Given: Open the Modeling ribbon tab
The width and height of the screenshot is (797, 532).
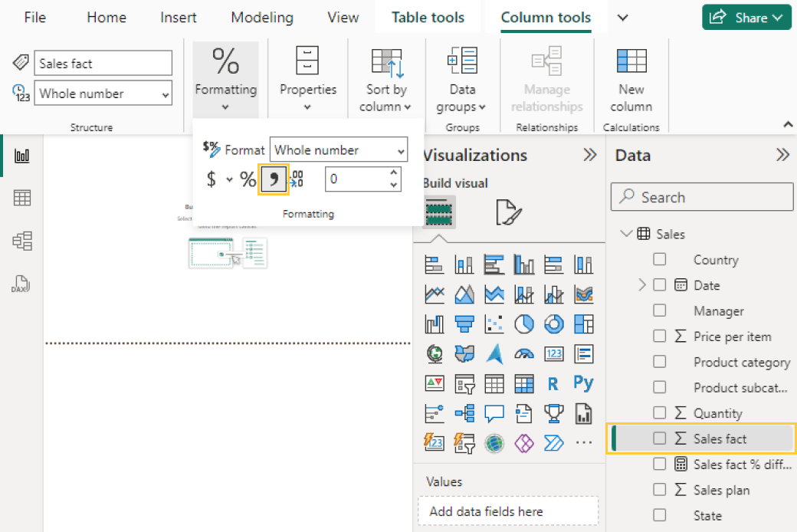Looking at the screenshot, I should (x=262, y=18).
